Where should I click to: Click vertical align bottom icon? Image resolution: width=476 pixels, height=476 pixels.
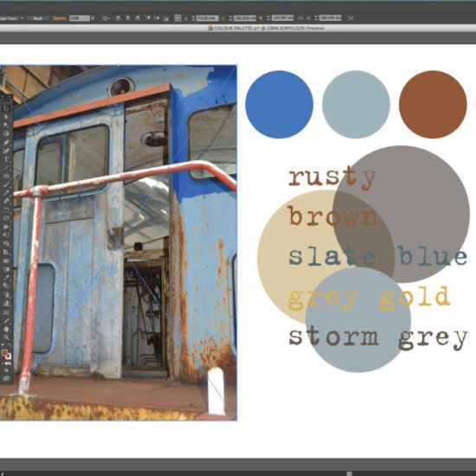166,18
